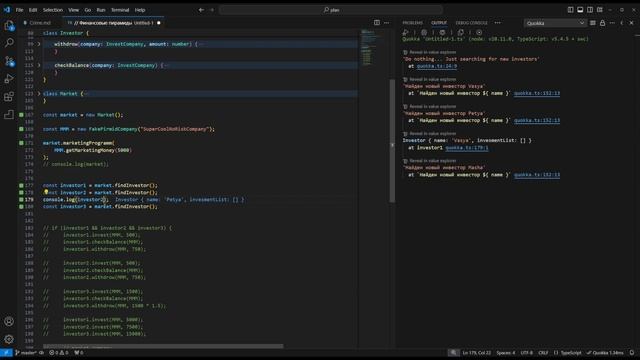This screenshot has width=640, height=360.
Task: Toggle the primary side bar
Action: [570, 10]
